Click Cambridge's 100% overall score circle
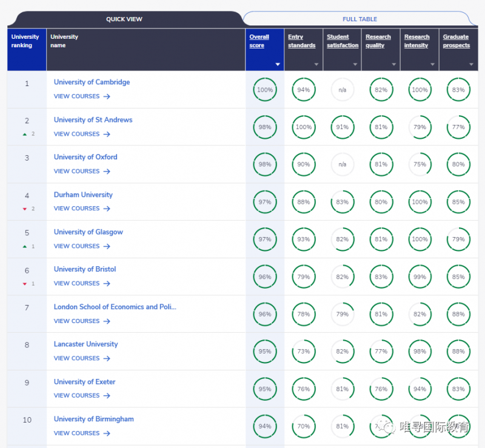The width and height of the screenshot is (485, 448). pos(265,90)
